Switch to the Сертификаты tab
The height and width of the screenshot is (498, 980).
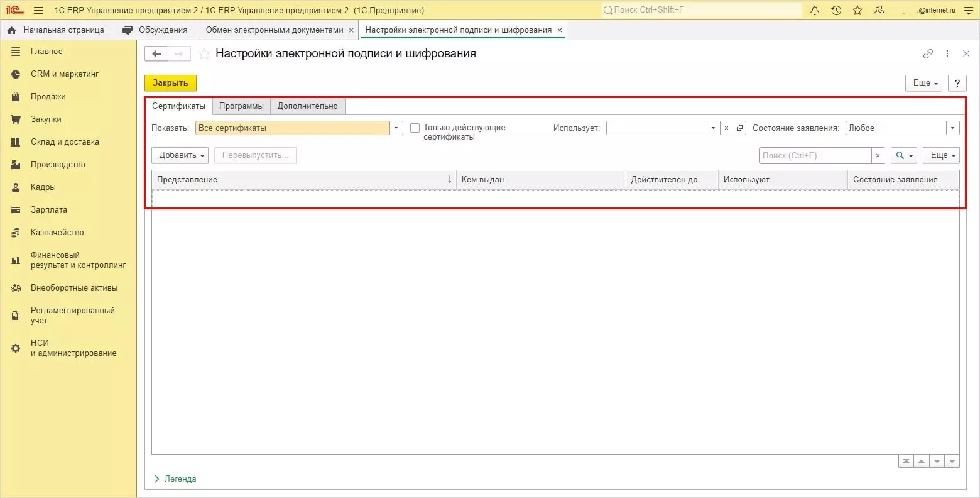click(x=178, y=106)
